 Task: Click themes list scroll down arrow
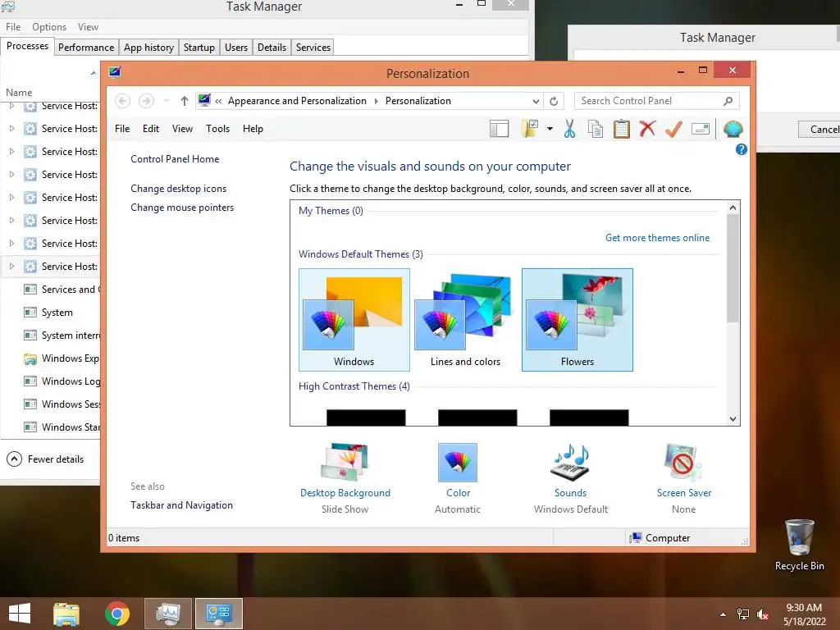pos(733,419)
